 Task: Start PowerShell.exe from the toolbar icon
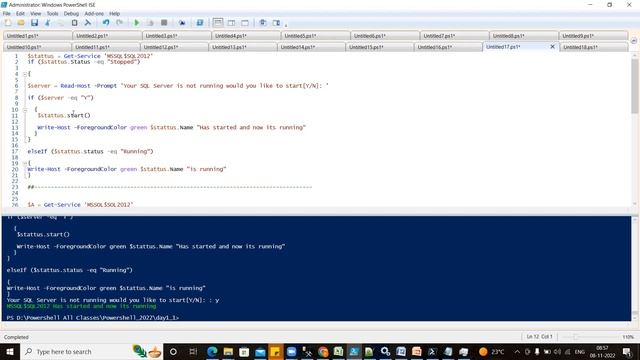[x=200, y=23]
